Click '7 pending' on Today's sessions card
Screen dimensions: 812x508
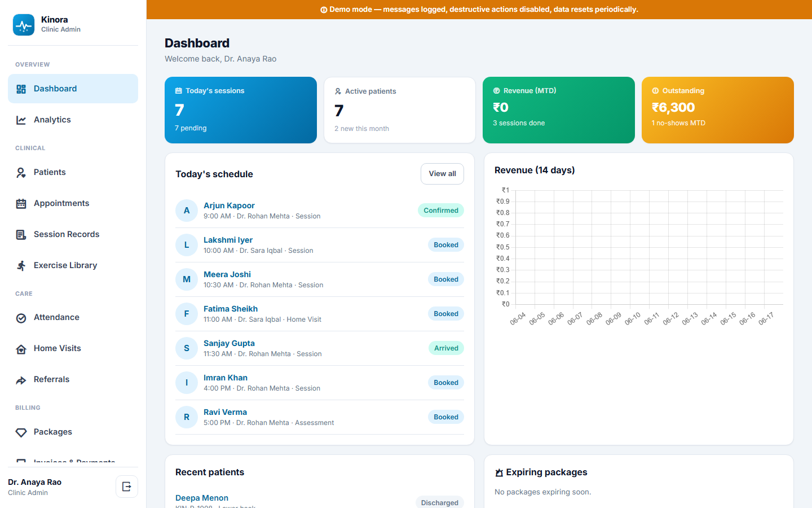[191, 128]
